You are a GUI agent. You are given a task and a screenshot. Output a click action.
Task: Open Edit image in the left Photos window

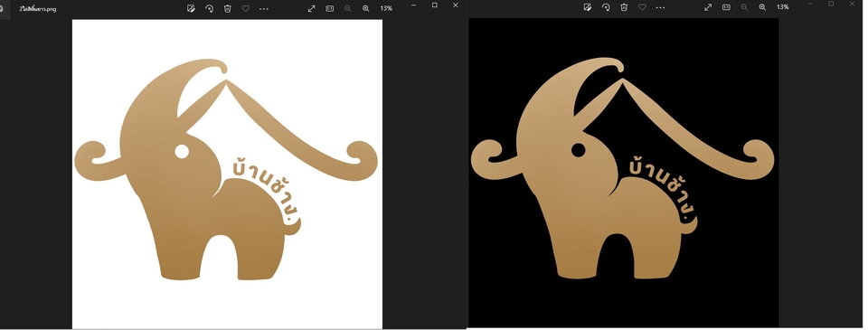coord(191,8)
